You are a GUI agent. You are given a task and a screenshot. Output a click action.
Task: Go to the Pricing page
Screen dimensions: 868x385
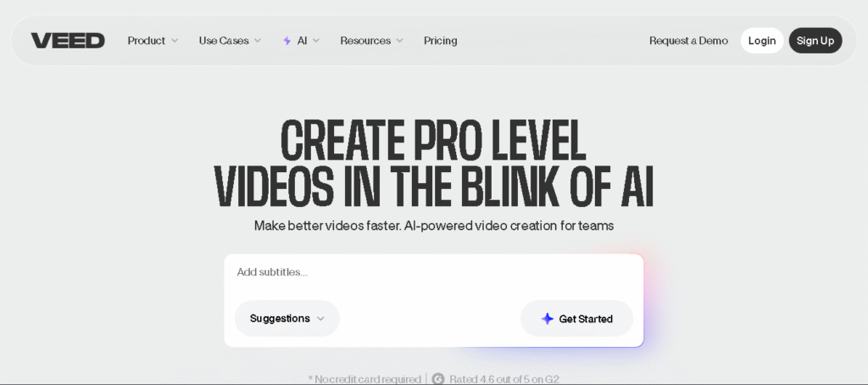pos(440,41)
